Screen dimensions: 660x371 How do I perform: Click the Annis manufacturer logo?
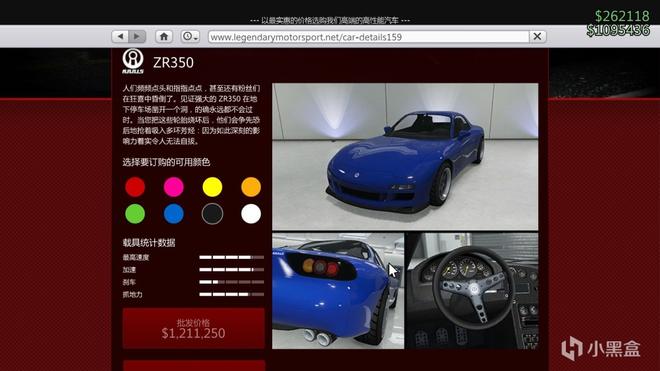pyautogui.click(x=133, y=61)
